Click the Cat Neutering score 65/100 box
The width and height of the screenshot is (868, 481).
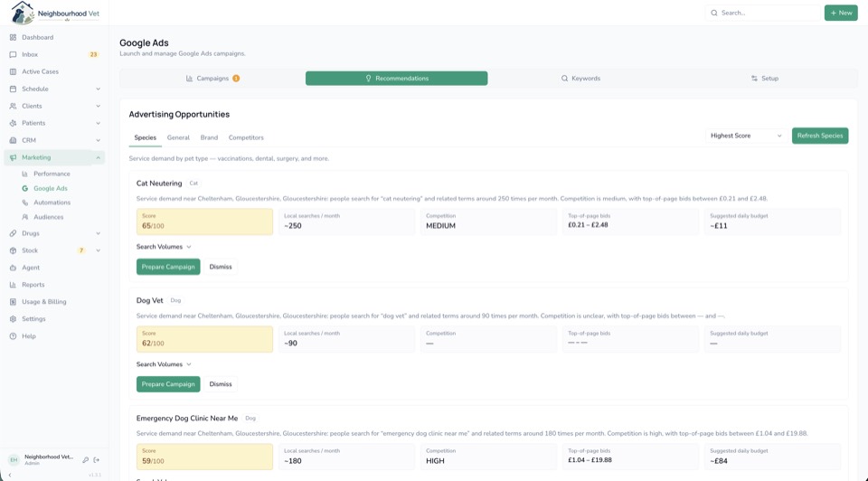tap(205, 222)
